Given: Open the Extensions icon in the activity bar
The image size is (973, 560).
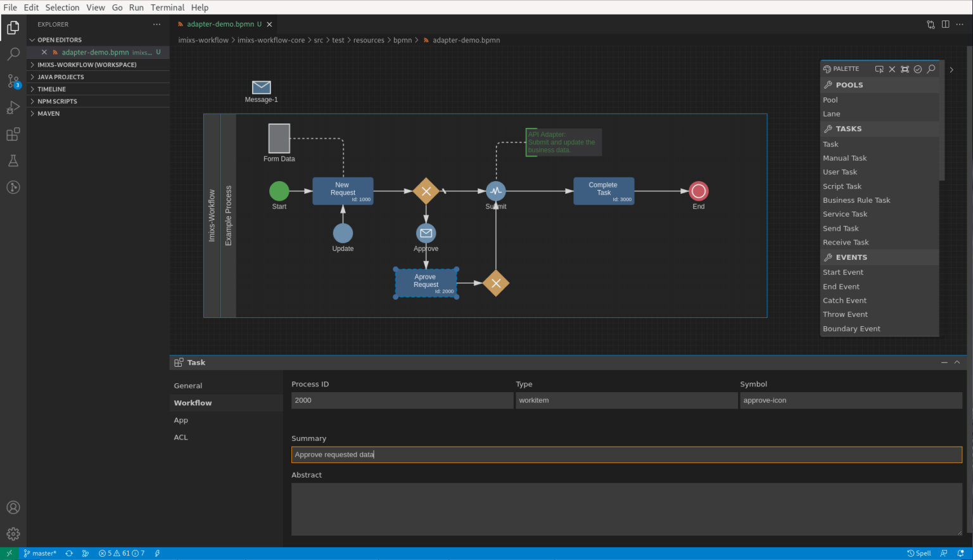Looking at the screenshot, I should pyautogui.click(x=13, y=134).
